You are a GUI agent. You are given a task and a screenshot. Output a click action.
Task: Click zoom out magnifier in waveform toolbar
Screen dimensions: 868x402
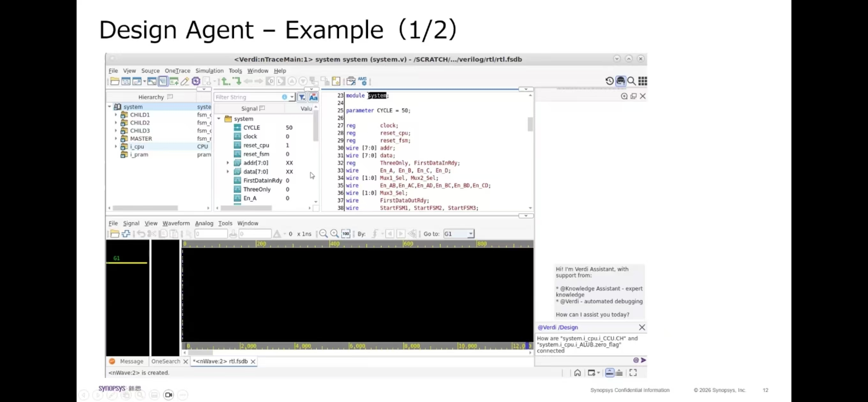coord(323,234)
